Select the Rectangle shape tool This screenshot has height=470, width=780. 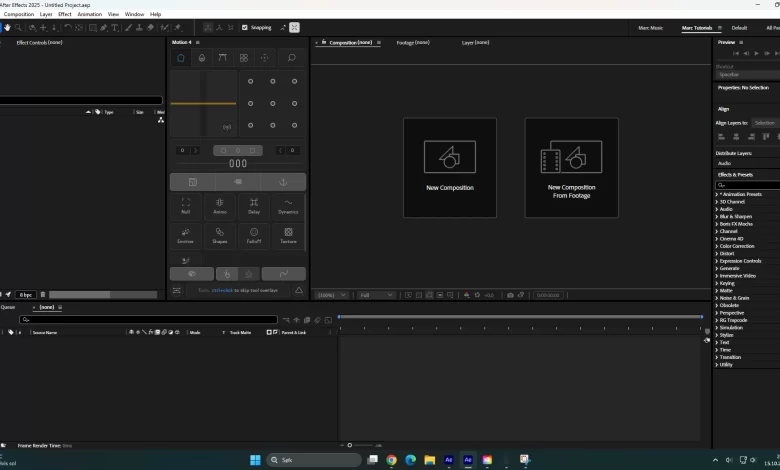[93, 28]
